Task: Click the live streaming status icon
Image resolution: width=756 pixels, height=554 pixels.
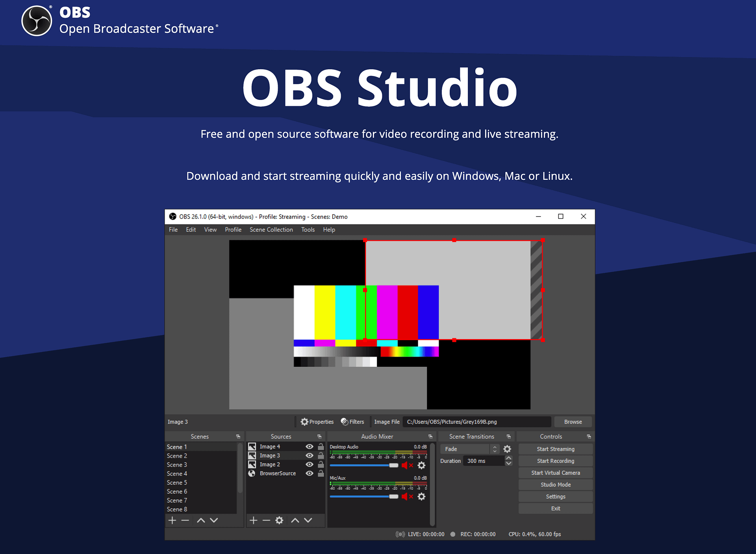Action: click(400, 534)
